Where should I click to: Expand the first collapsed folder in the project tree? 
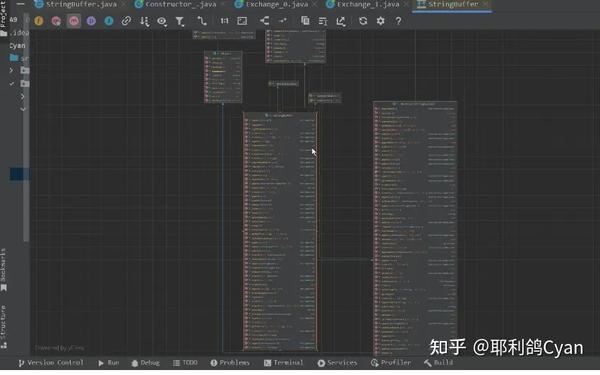(11, 70)
